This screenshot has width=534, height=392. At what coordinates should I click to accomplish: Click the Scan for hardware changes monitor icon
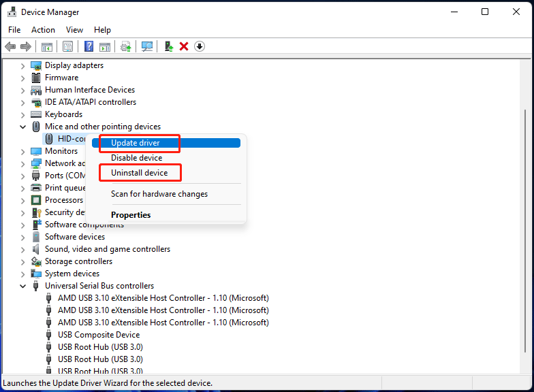(147, 46)
